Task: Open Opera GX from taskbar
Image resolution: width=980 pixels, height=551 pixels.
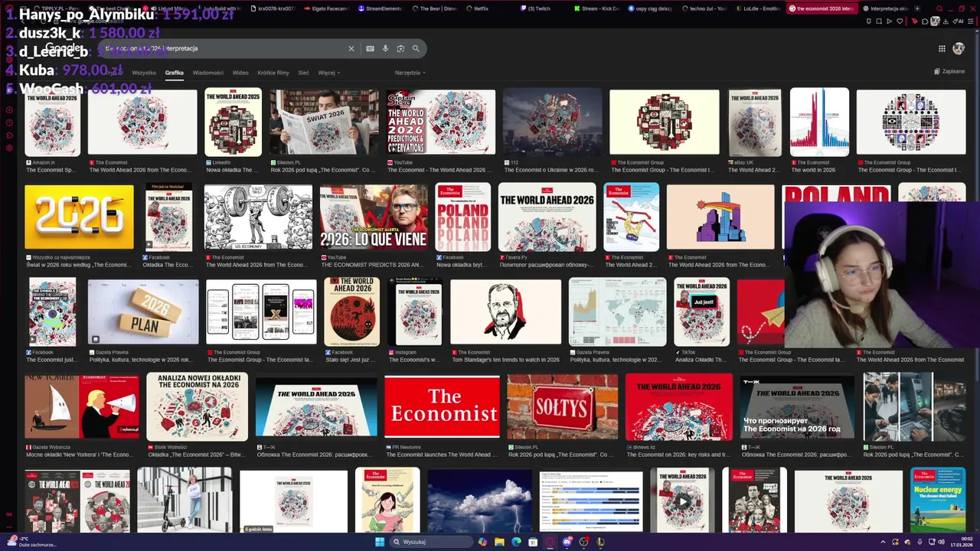Action: pyautogui.click(x=550, y=542)
